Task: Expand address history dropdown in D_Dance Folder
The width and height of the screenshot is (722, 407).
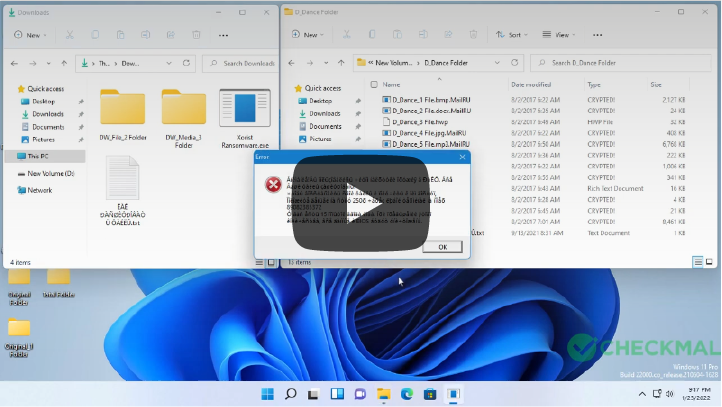Action: point(497,63)
